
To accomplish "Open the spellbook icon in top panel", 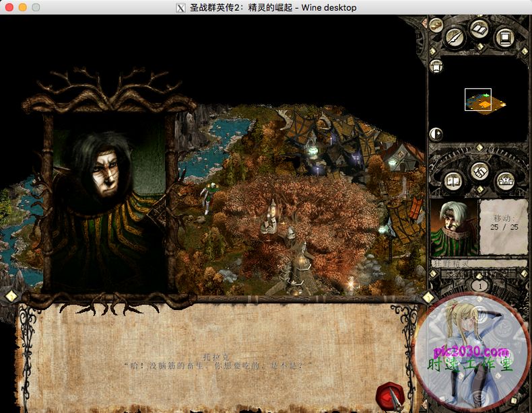I will coord(479,30).
